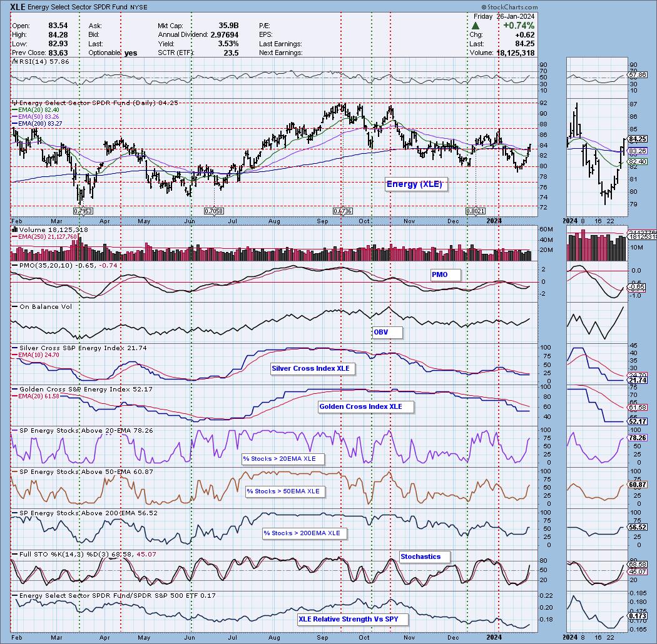Screen dimensions: 657x644
Task: Click the Low price 82.93
Action: (x=58, y=44)
